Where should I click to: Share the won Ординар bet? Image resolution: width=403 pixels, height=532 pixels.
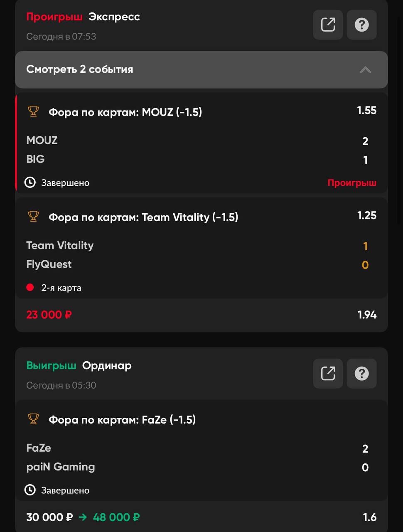point(328,373)
